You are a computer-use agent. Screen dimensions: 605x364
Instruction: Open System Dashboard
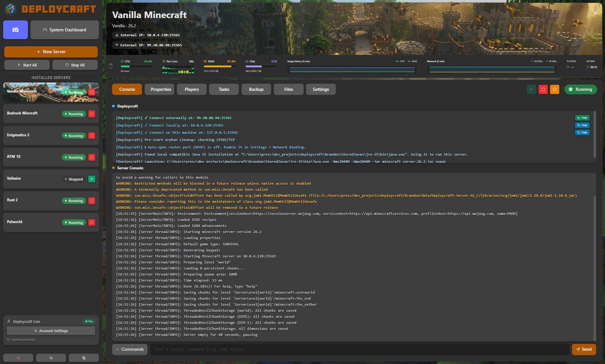(x=65, y=30)
